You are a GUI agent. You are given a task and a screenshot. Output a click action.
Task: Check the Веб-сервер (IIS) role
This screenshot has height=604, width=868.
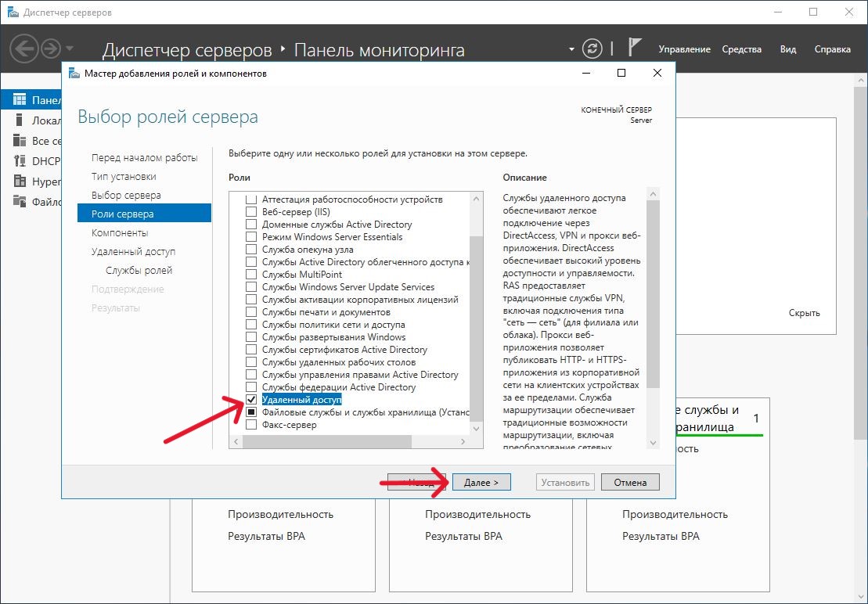coord(251,212)
